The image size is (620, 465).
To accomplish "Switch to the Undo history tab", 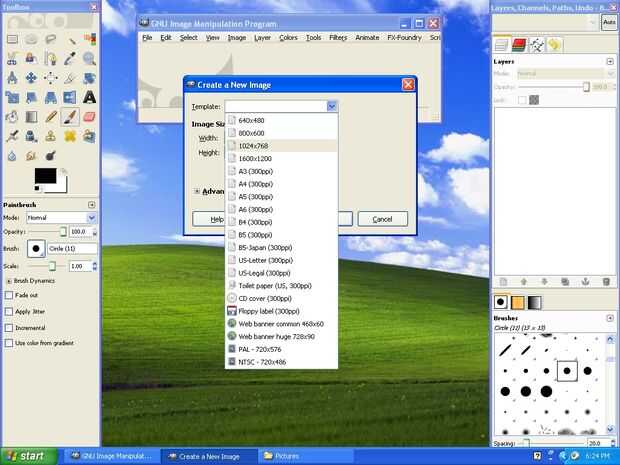I will click(x=554, y=45).
